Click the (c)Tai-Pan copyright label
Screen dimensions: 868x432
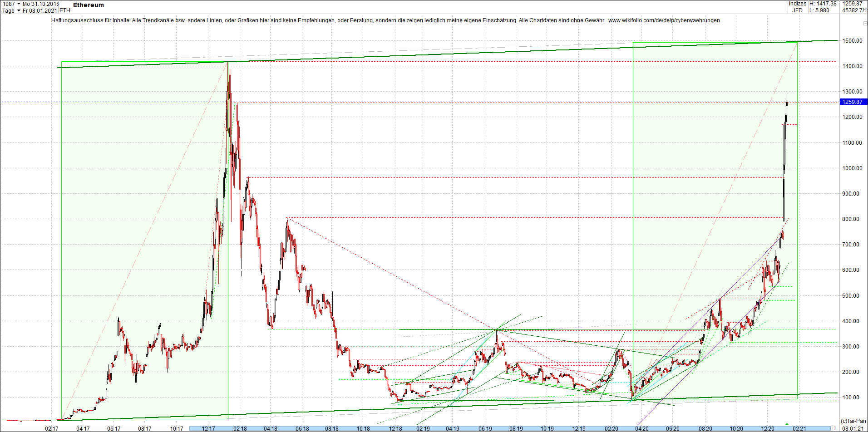[x=853, y=420]
